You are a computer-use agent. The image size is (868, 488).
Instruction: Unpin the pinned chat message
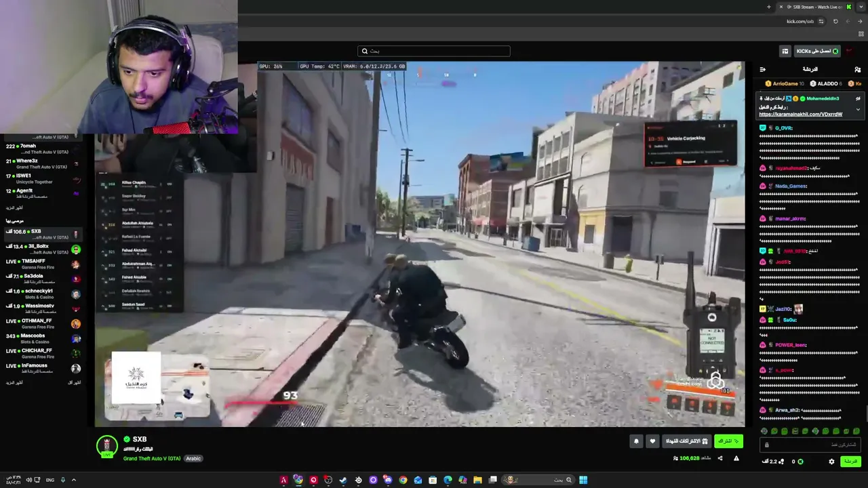[x=858, y=98]
